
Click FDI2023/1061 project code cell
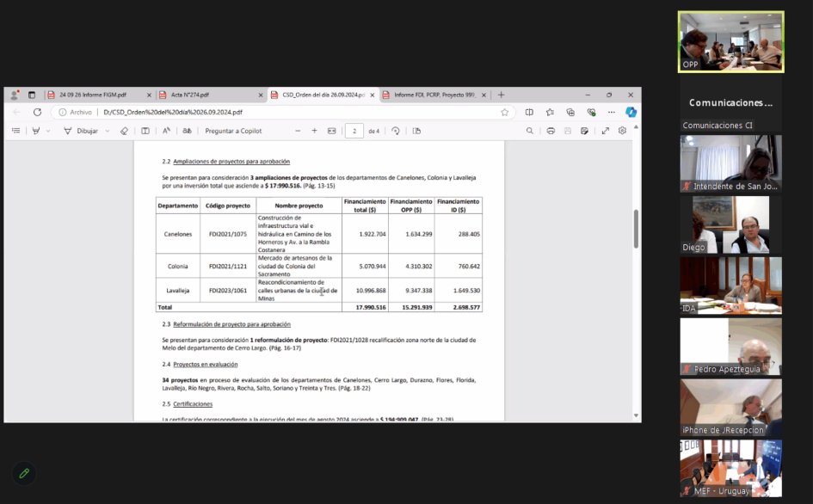(228, 291)
